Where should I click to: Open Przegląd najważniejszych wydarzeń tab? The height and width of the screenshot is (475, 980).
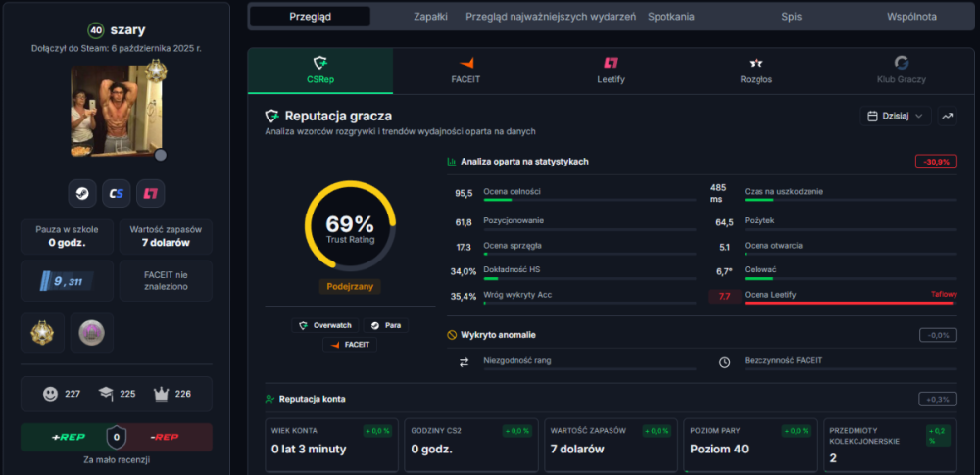[x=551, y=17]
